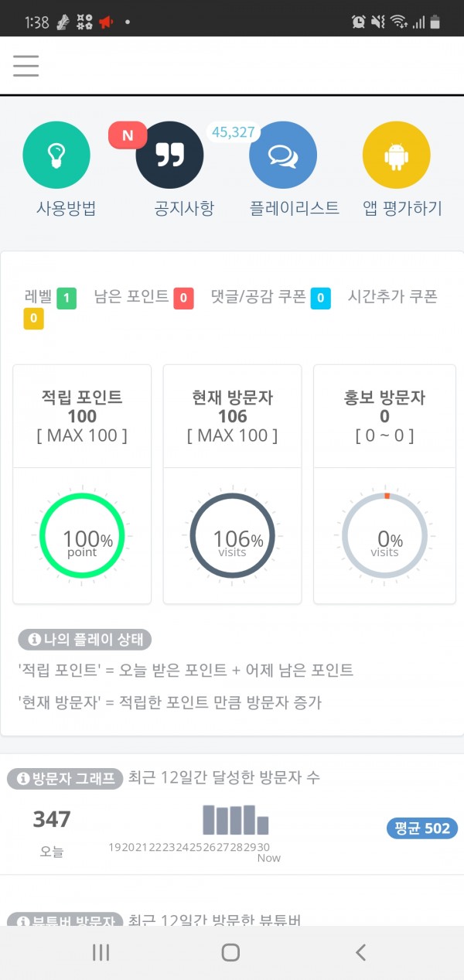
Task: Tap the 평균 502 badge
Action: coord(422,828)
